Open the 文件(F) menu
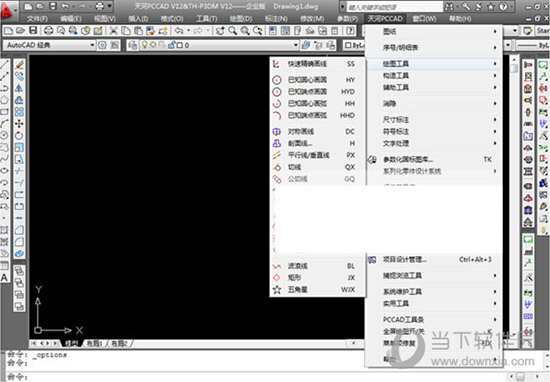The image size is (550, 382). tap(37, 19)
